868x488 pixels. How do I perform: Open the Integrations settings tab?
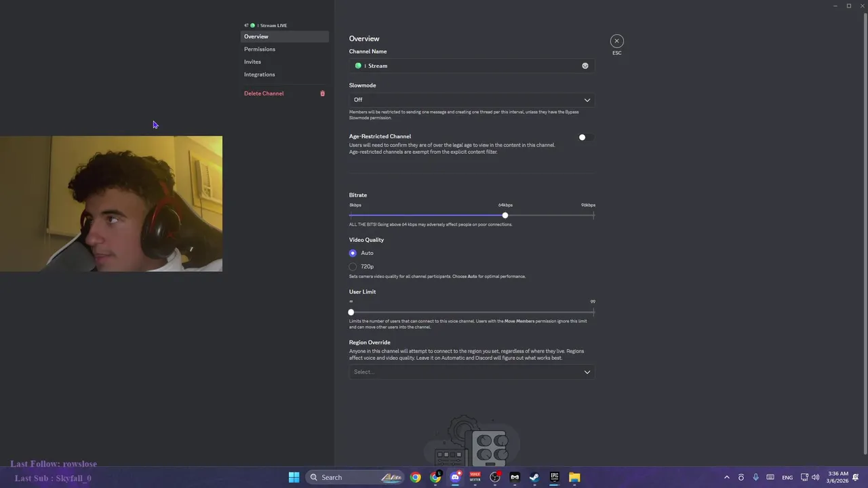(x=285, y=75)
